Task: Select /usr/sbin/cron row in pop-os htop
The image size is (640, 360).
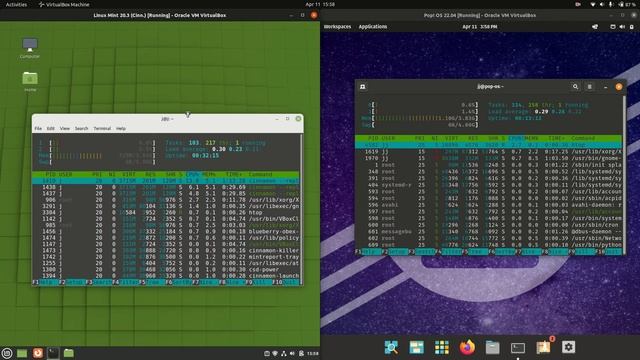Action: (489, 225)
